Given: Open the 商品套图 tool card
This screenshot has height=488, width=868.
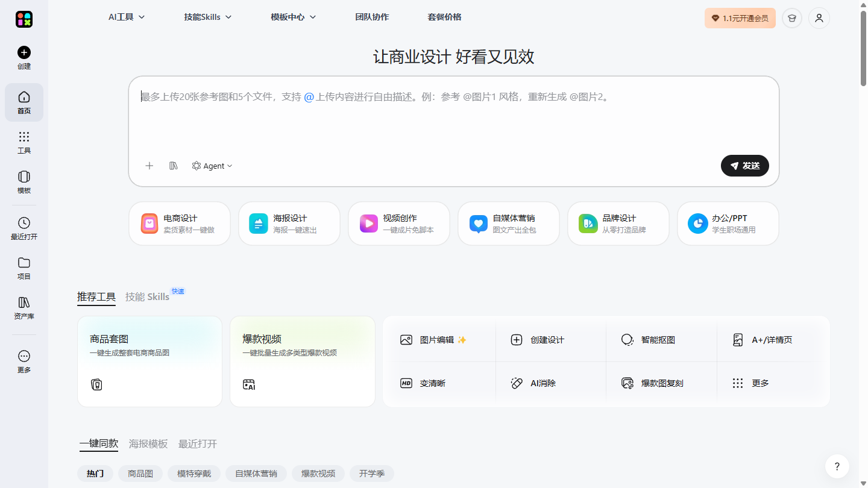Looking at the screenshot, I should pyautogui.click(x=150, y=361).
